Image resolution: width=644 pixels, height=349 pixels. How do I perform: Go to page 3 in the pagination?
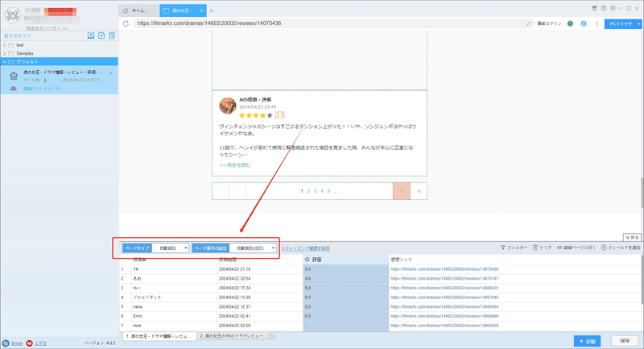(x=315, y=191)
